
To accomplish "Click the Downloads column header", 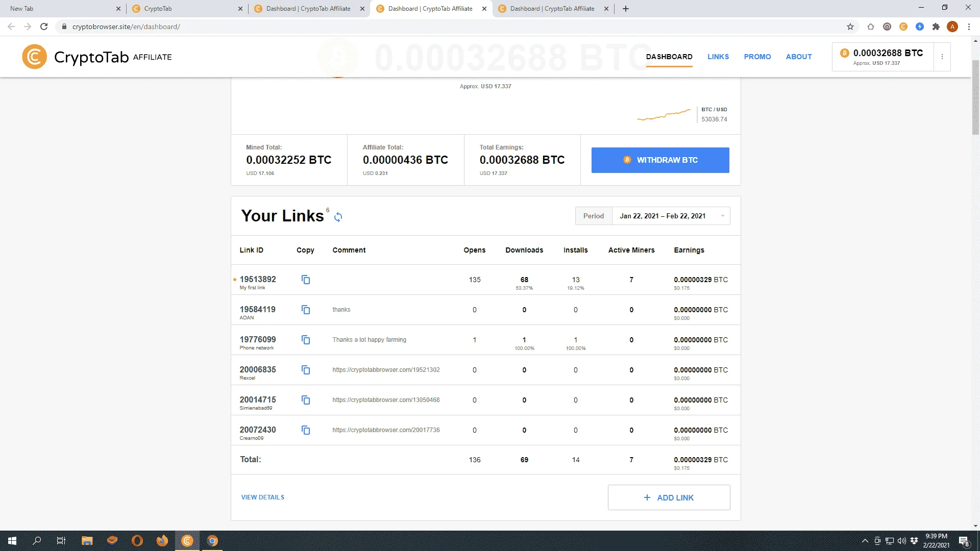I will point(524,250).
